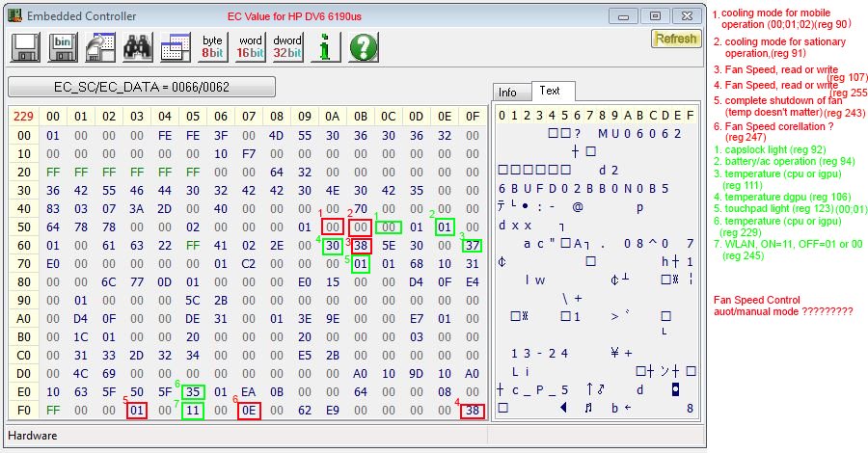Select green FF cell in row F0
This screenshot has width=868, height=453.
pos(53,411)
